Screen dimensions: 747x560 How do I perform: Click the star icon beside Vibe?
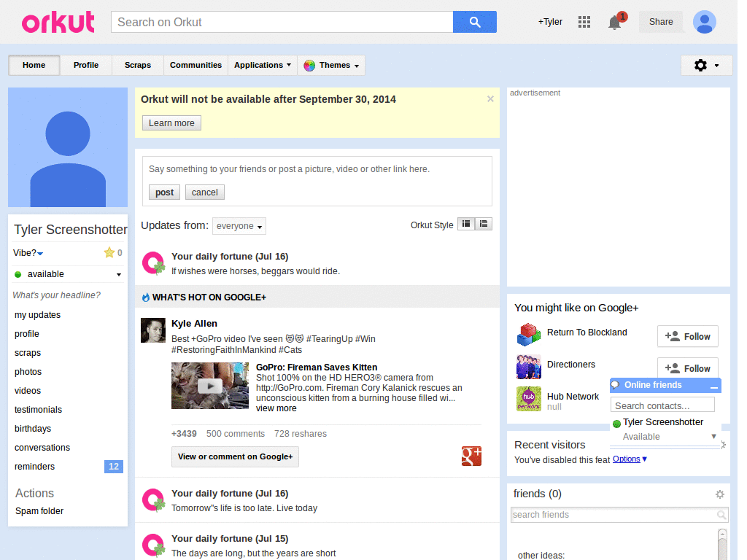(109, 252)
